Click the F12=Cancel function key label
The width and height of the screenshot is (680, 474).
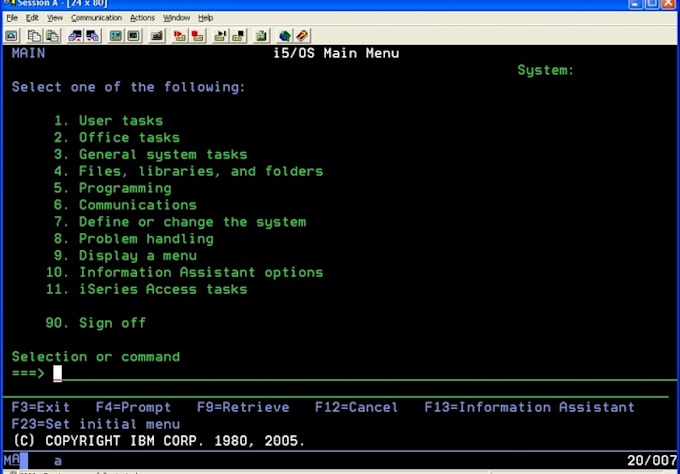coord(356,407)
